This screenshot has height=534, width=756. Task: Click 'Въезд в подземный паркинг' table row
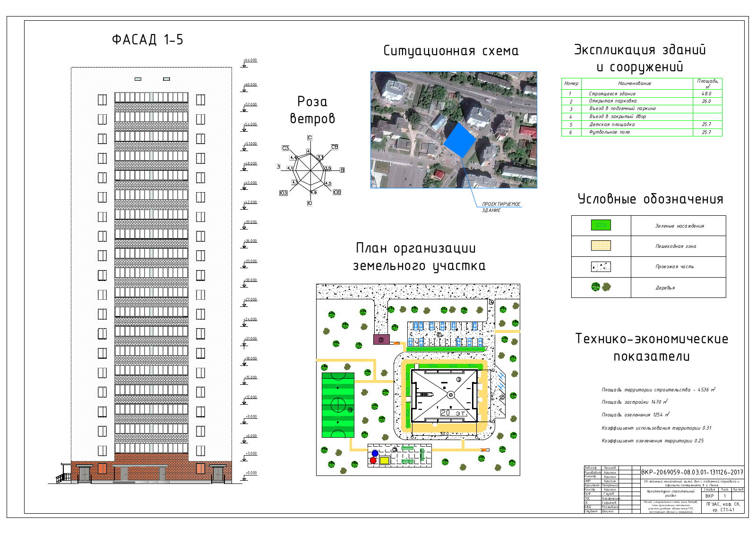tap(642, 109)
